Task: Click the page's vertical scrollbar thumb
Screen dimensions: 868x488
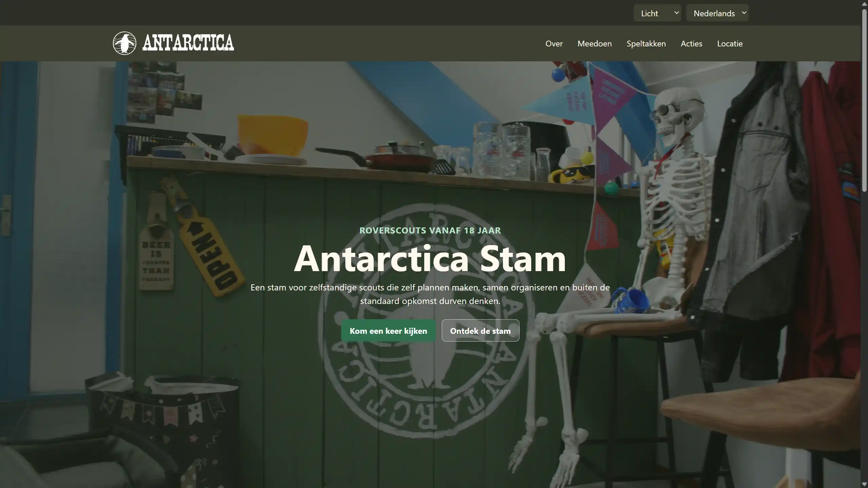Action: point(864,100)
